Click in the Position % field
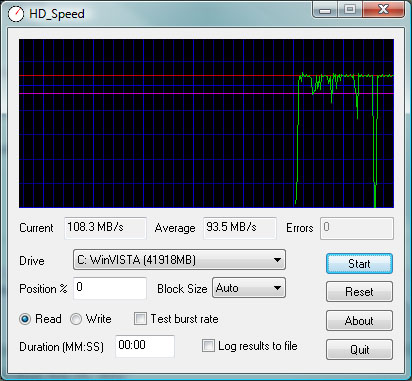 tap(110, 288)
